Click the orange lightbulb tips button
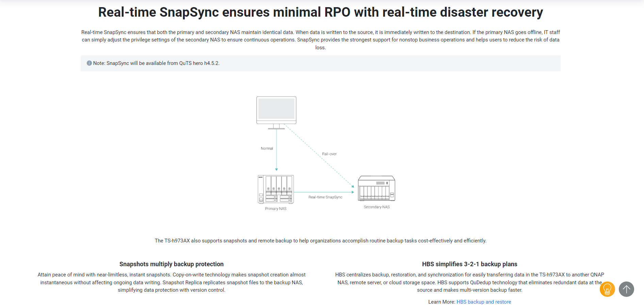The width and height of the screenshot is (644, 306). (607, 289)
